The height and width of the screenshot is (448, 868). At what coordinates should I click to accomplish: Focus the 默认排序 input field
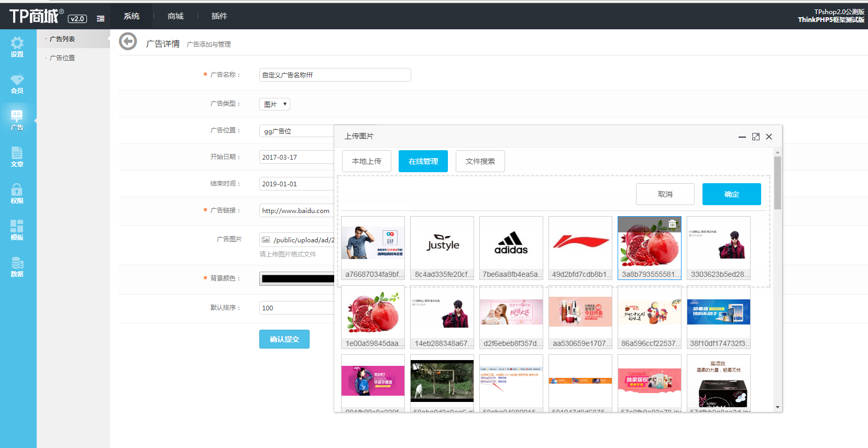pos(296,308)
